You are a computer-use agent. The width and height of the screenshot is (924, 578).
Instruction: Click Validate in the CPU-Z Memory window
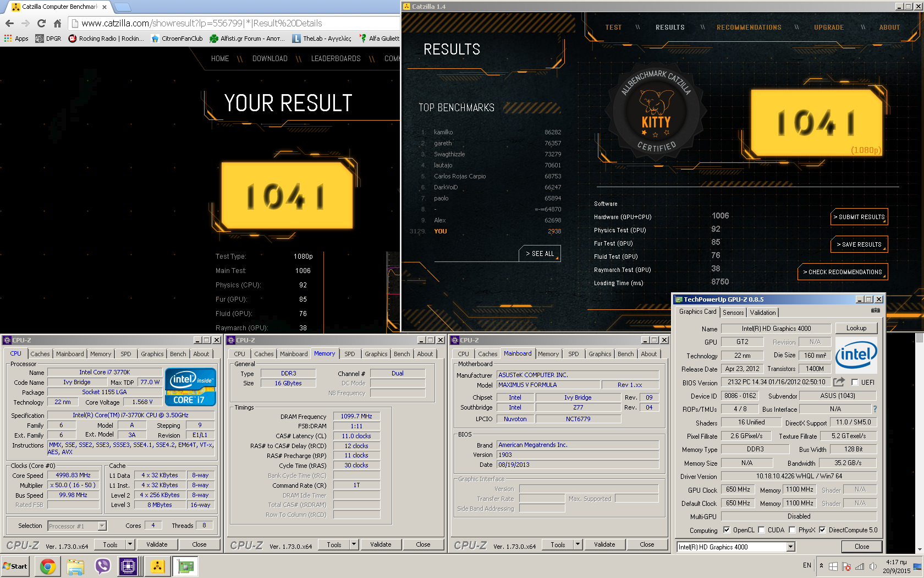381,544
